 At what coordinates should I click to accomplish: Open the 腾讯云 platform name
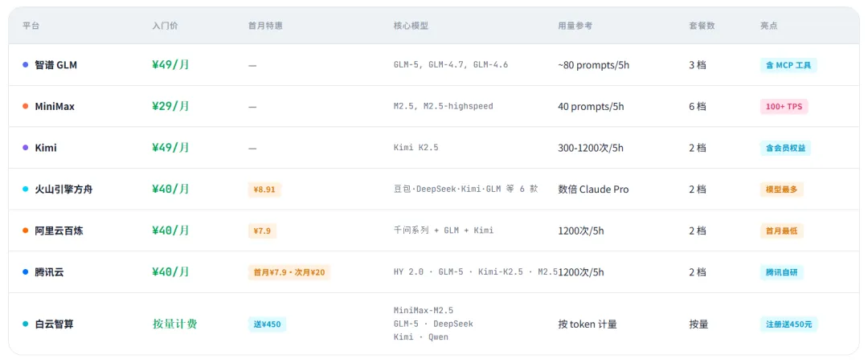[49, 272]
